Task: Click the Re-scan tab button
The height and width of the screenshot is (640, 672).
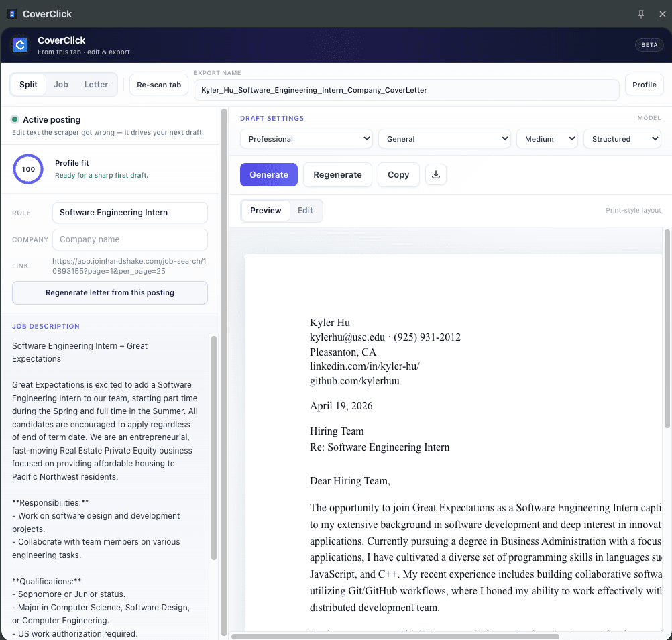Action: tap(159, 85)
